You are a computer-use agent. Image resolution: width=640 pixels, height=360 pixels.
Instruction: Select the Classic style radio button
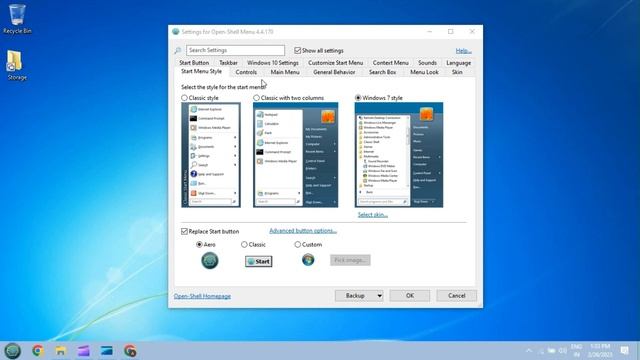[184, 98]
